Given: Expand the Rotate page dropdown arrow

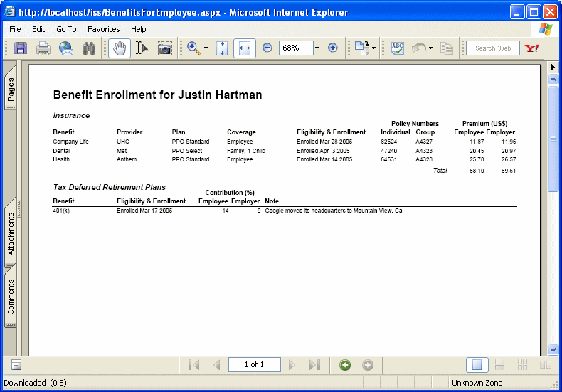Looking at the screenshot, I should (374, 49).
